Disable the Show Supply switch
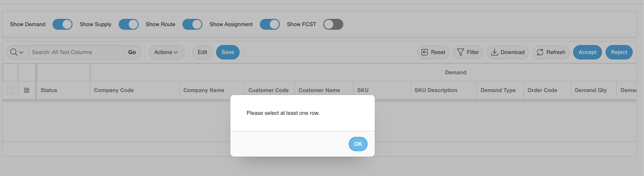Image resolution: width=644 pixels, height=176 pixels. tap(128, 25)
